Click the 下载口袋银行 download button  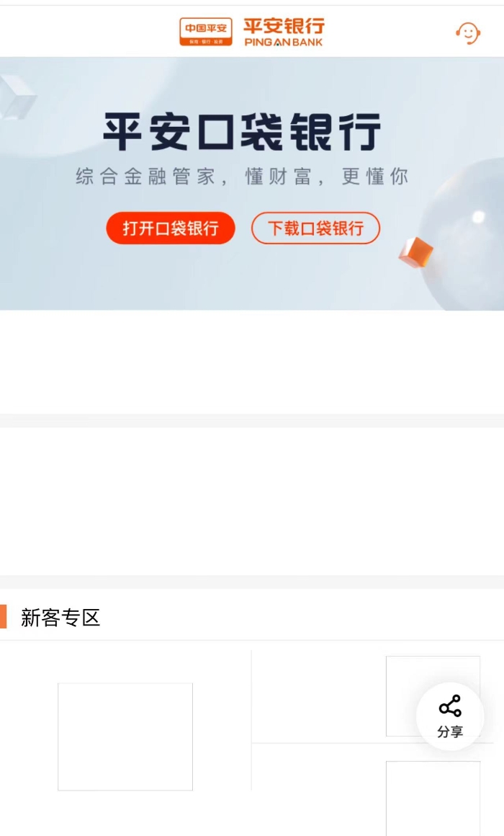[315, 228]
